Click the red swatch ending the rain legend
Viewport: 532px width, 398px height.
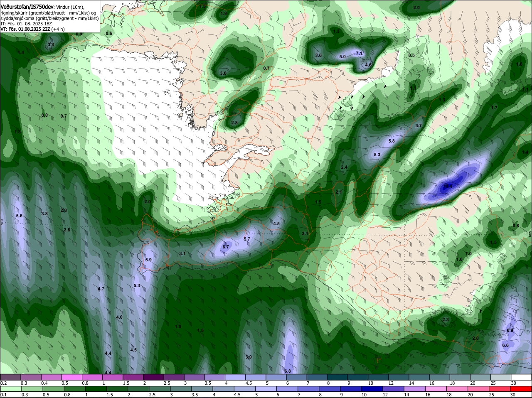point(522,389)
